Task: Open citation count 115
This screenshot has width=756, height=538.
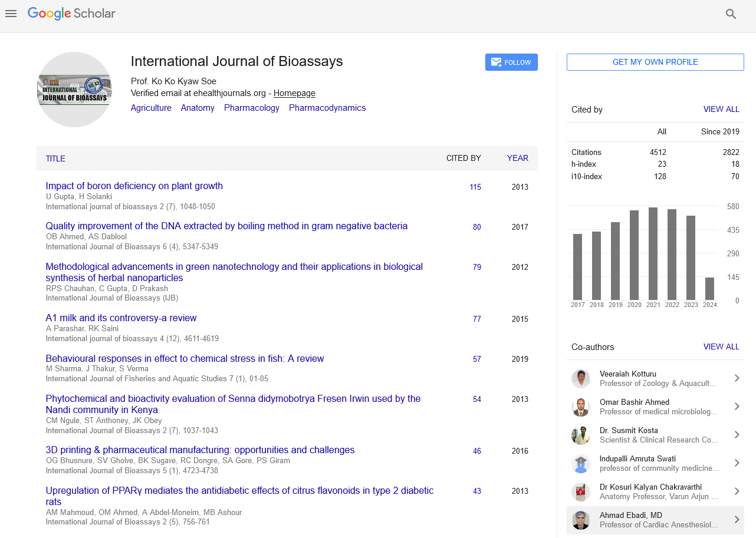Action: [x=475, y=187]
